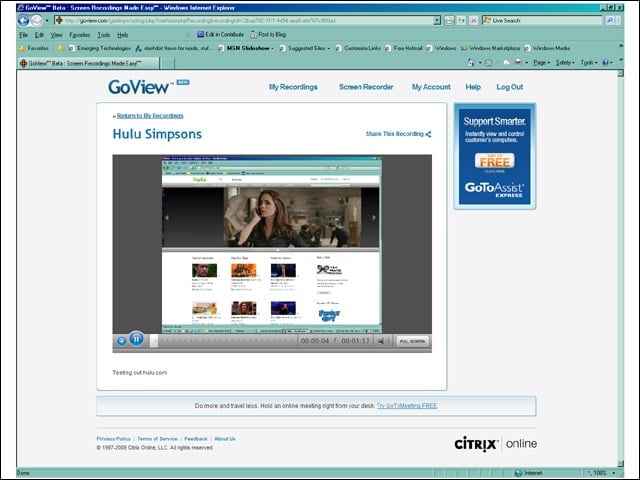The width and height of the screenshot is (640, 480).
Task: Click Share This Recording link
Action: click(398, 134)
